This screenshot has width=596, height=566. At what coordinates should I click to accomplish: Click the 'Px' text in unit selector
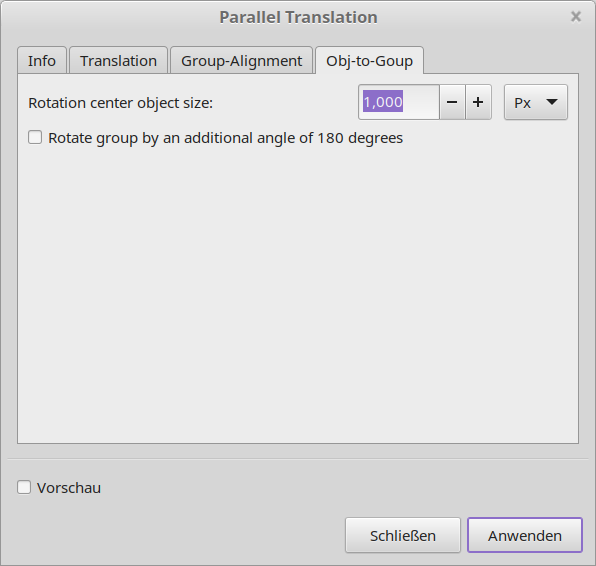coord(522,103)
